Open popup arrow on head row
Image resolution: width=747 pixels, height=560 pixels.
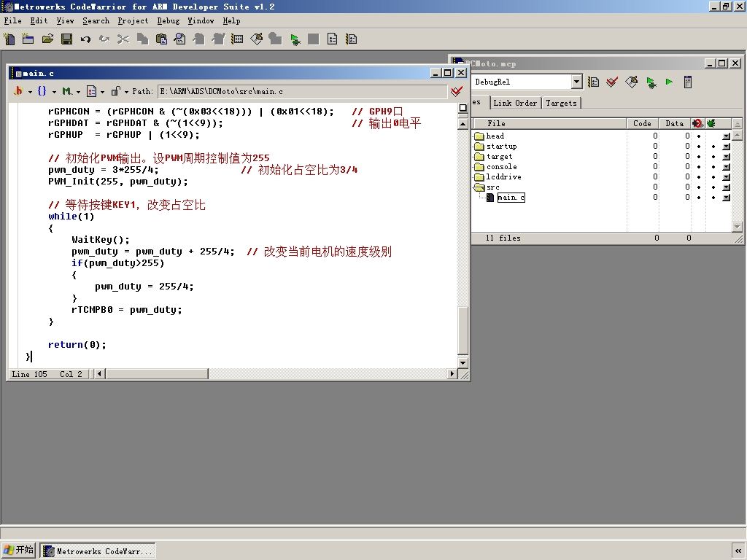coord(726,136)
